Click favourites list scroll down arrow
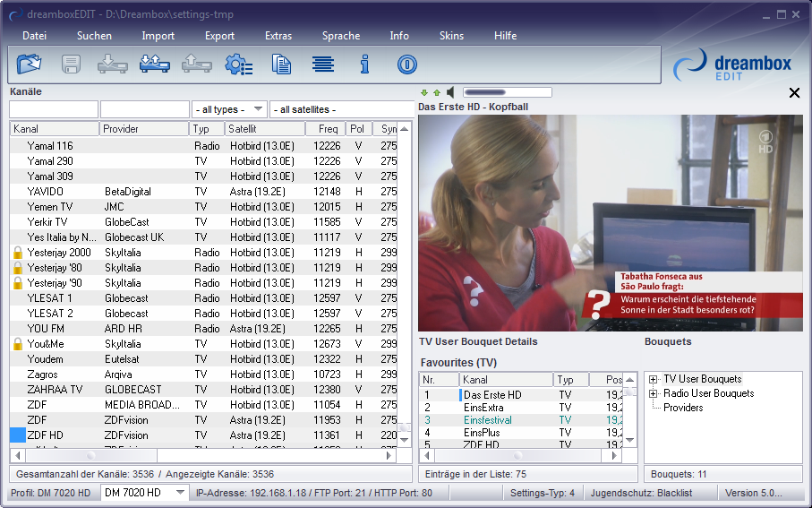The height and width of the screenshot is (508, 812). point(629,440)
